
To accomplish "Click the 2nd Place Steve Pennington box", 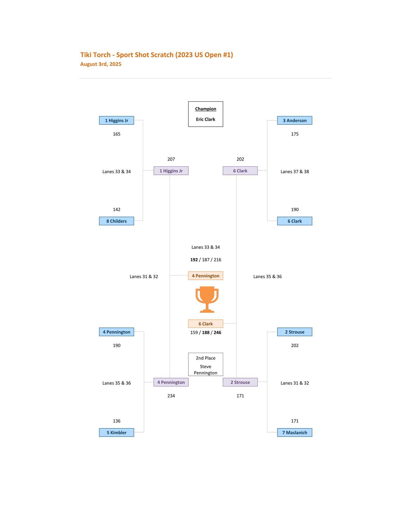I will pos(206,364).
